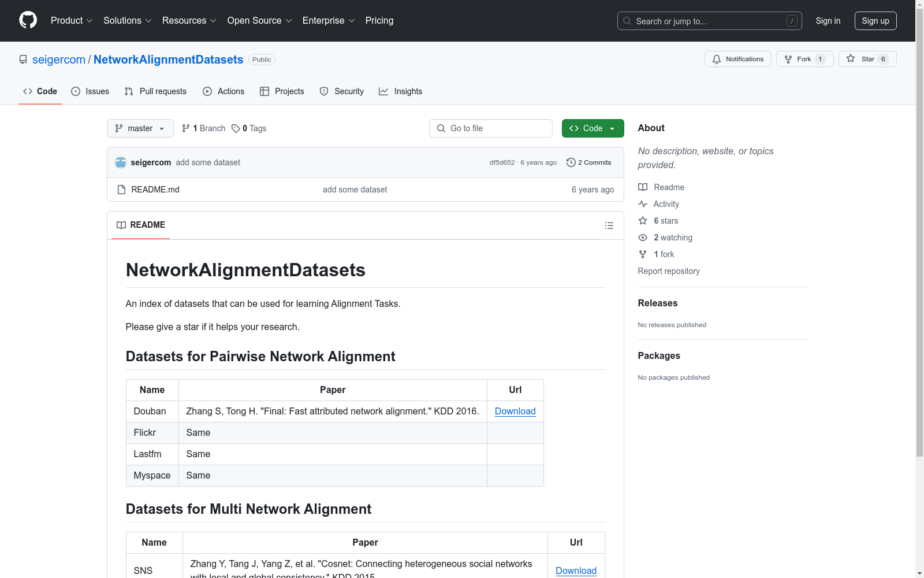The image size is (924, 578).
Task: Click the SNS Download link
Action: click(576, 570)
